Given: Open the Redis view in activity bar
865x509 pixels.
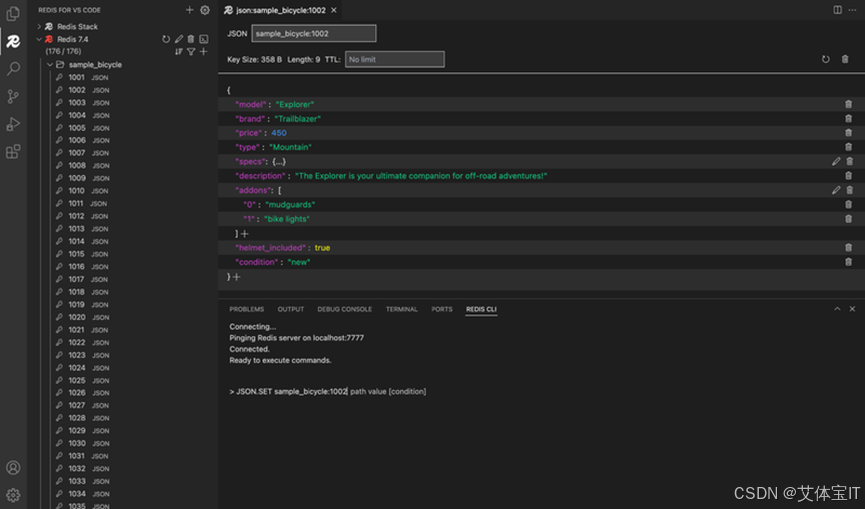Looking at the screenshot, I should click(x=13, y=41).
